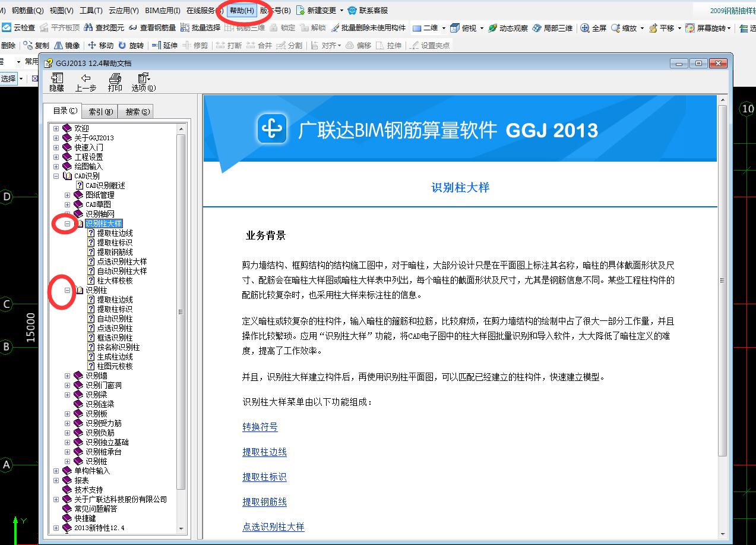Click the 延伸 extend tool

(165, 45)
